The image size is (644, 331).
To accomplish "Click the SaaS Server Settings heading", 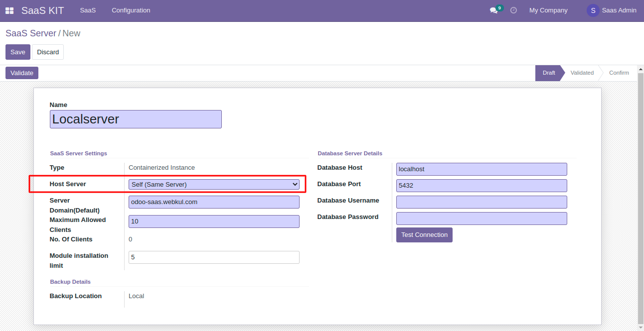I will 78,153.
